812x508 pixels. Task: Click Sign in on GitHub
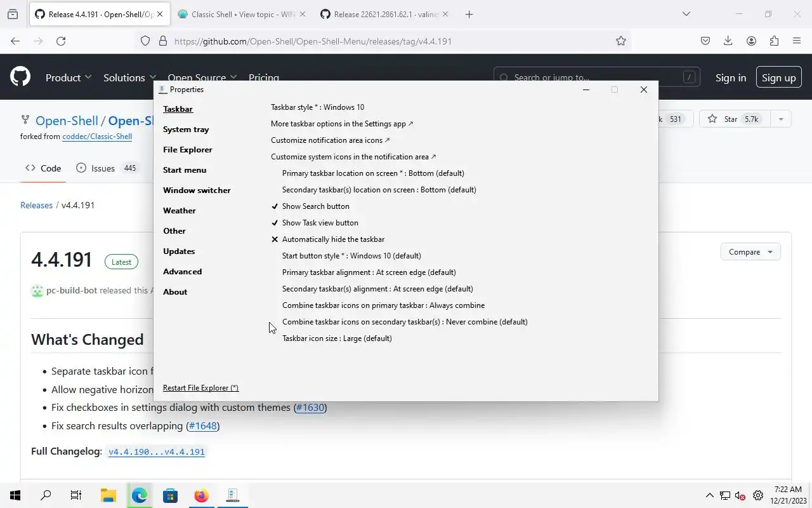tap(731, 77)
